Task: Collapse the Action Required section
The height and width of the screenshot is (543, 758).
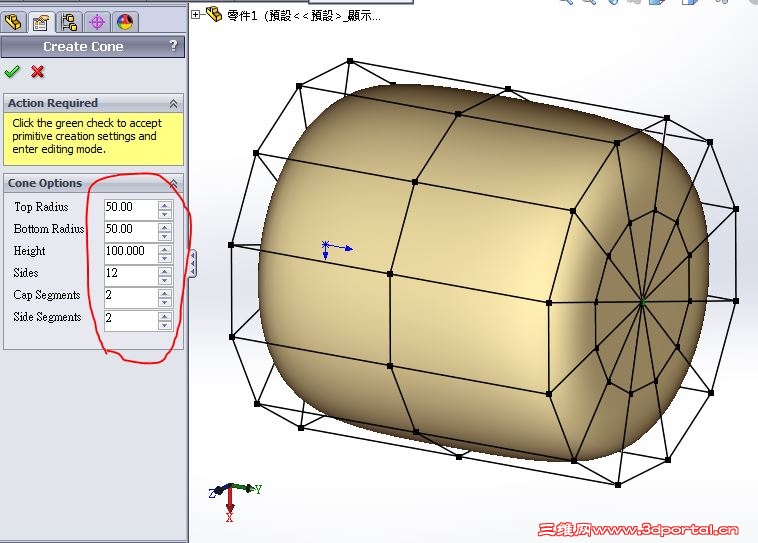Action: 173,103
